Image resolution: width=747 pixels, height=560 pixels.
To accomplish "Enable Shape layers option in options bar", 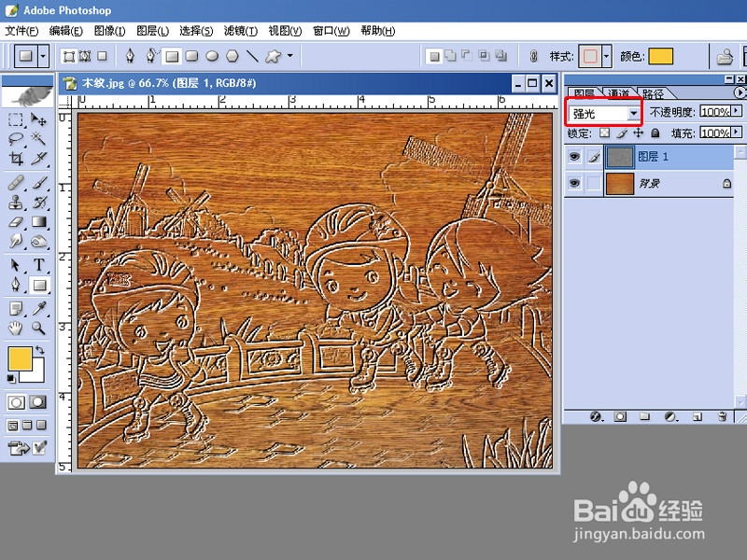I will (x=69, y=57).
